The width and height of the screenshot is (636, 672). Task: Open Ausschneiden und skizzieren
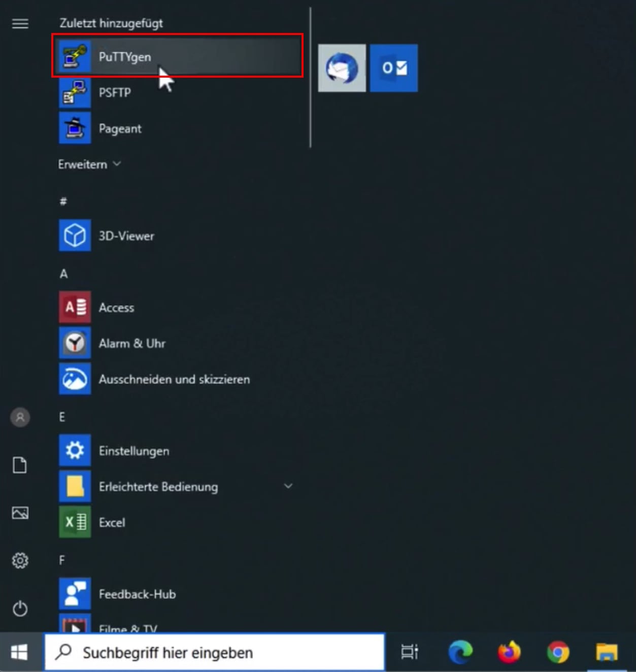[x=174, y=379]
